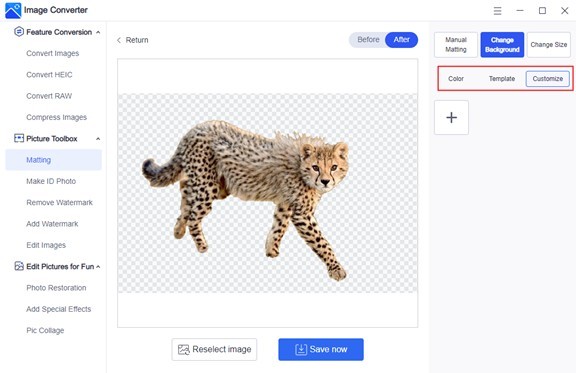This screenshot has height=373, width=576.
Task: Collapse the Feature Conversion section
Action: [x=98, y=32]
